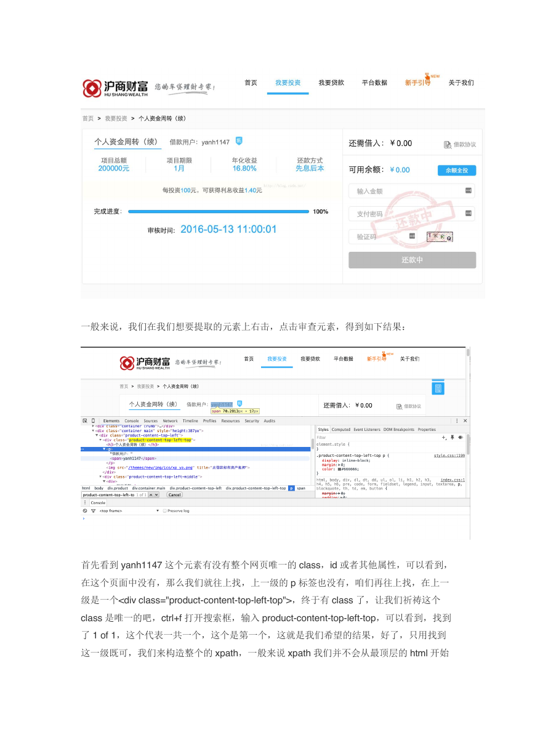Enable the Preserve log checkbox
Image resolution: width=535 pixels, height=756 pixels.
(164, 511)
